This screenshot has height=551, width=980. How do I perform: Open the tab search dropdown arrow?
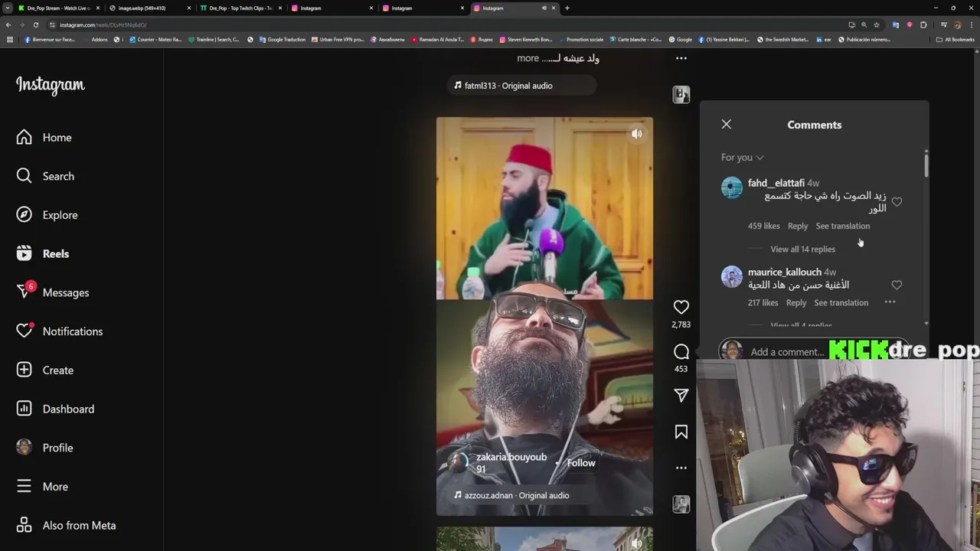click(8, 8)
